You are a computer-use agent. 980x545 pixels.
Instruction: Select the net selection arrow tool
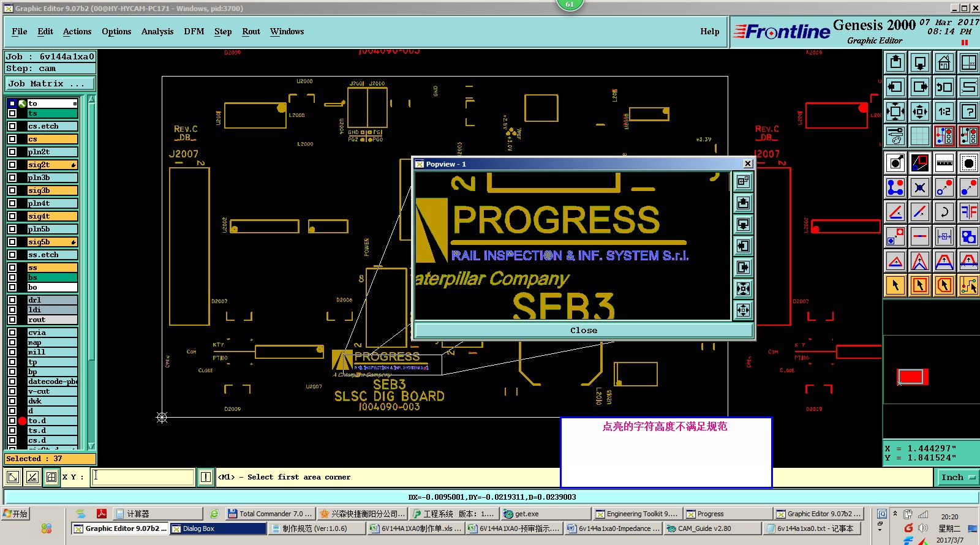coord(969,285)
